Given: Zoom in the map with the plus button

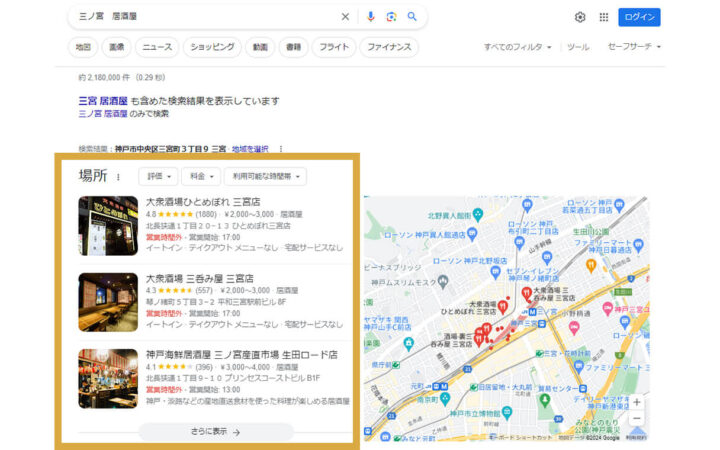Looking at the screenshot, I should 636,402.
